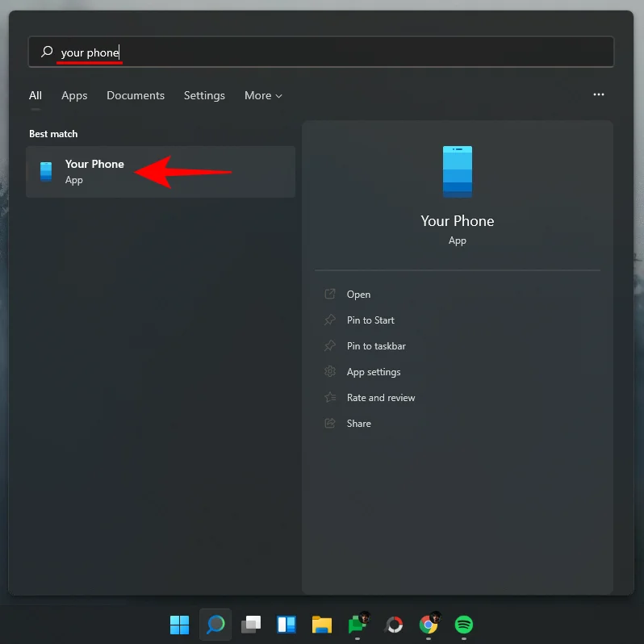Open App settings for Your Phone
644x644 pixels.
point(374,372)
